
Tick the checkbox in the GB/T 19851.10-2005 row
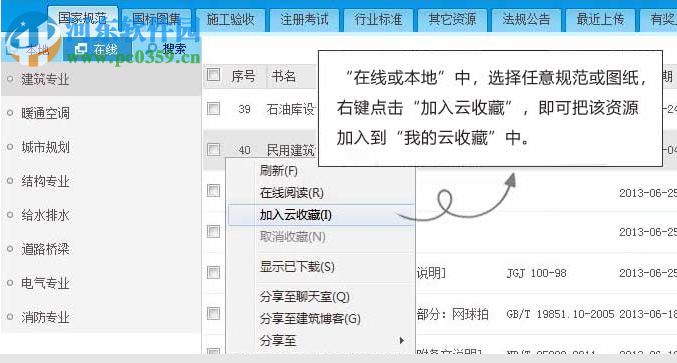214,313
